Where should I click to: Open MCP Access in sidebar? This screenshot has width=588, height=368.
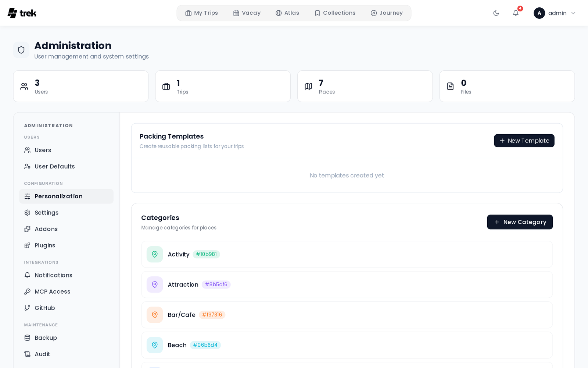click(x=66, y=291)
